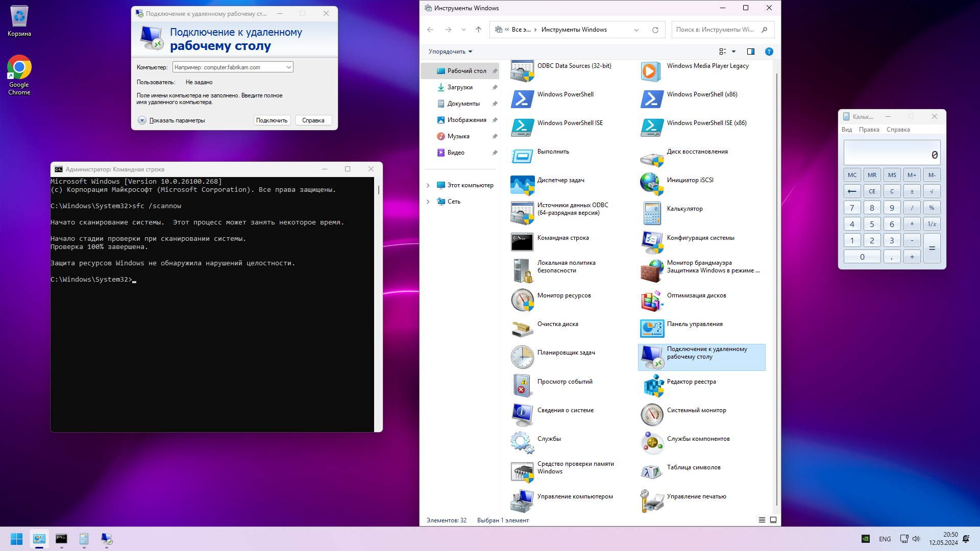Open Task Manager (Диспетчер задач) icon
Image resolution: width=980 pixels, height=551 pixels.
(x=522, y=185)
